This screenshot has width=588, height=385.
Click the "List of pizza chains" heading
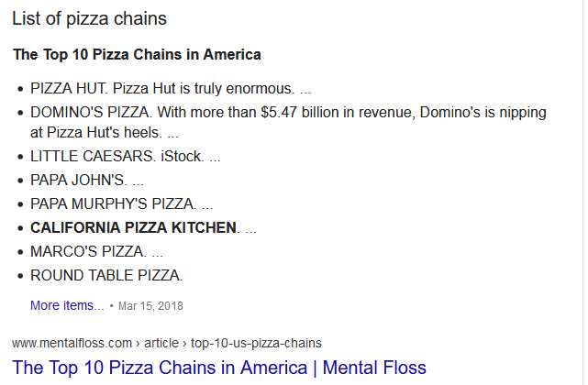(x=90, y=18)
